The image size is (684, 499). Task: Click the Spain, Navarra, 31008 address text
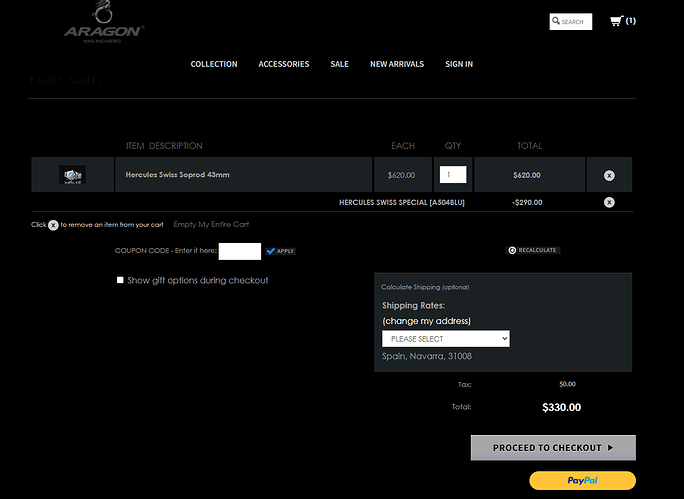click(x=427, y=356)
